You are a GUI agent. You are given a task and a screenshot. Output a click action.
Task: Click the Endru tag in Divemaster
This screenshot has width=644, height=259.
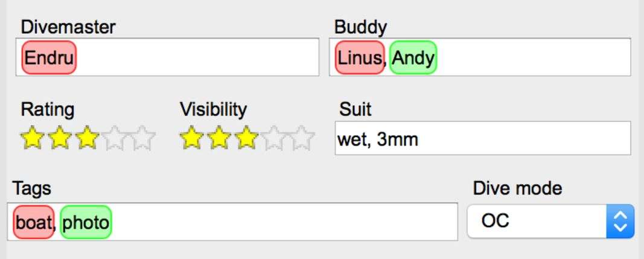49,58
